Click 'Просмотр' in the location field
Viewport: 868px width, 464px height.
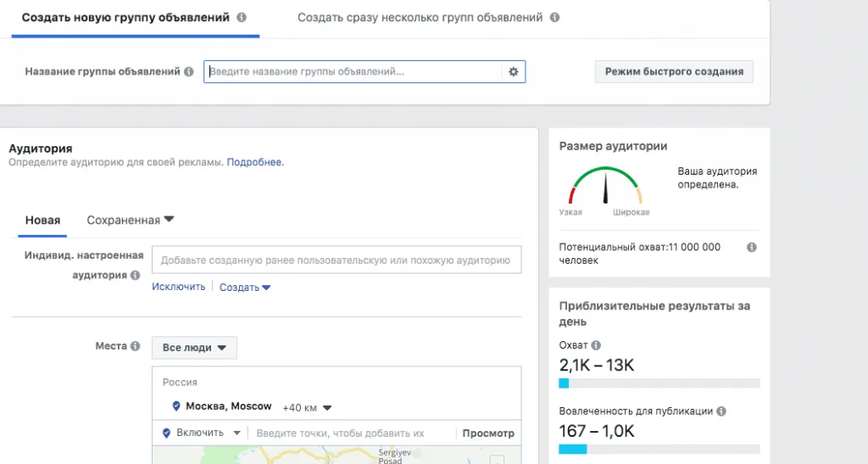(488, 433)
